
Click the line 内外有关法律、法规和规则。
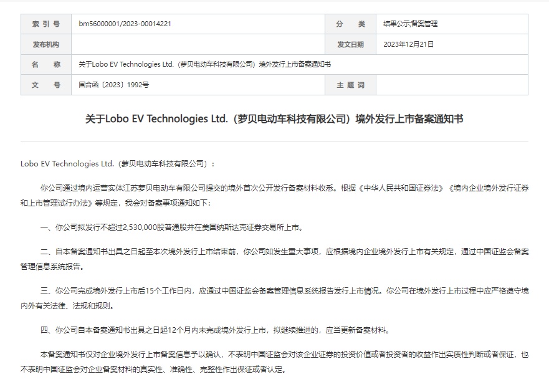pos(67,306)
